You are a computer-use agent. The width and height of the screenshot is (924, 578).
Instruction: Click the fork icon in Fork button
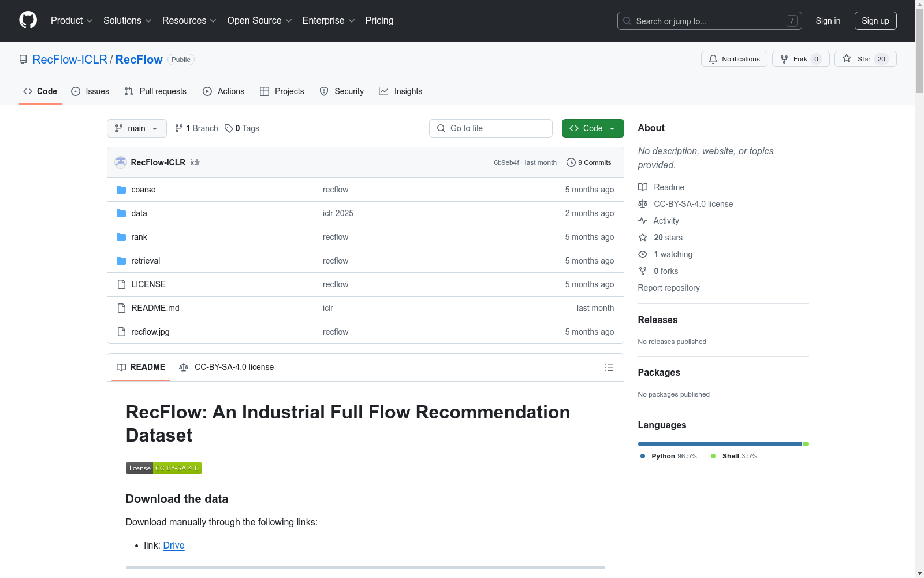pos(784,59)
